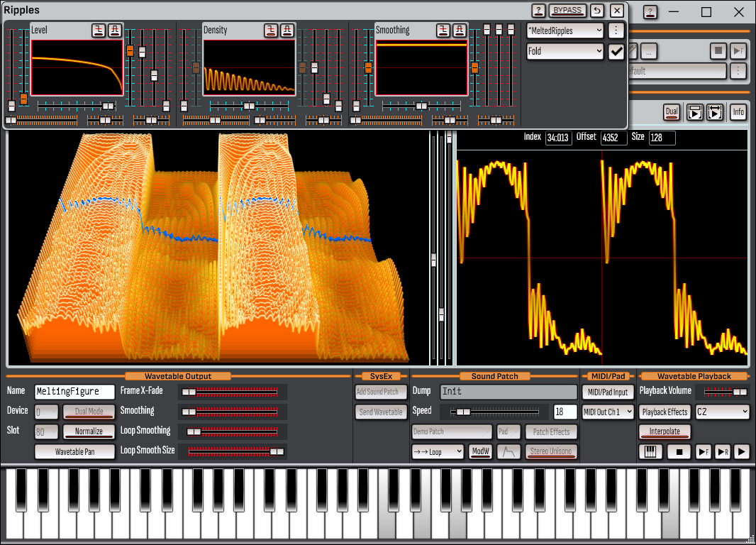756x545 pixels.
Task: Toggle the Normalize option
Action: click(89, 431)
